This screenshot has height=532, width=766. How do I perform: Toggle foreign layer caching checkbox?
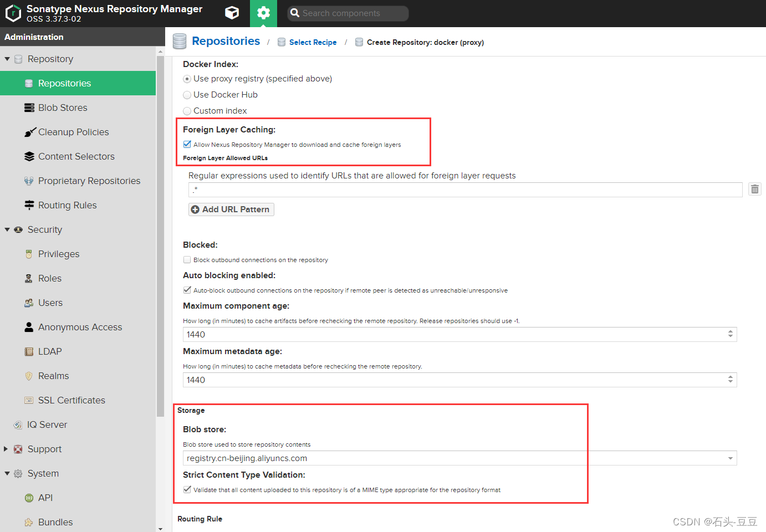pyautogui.click(x=187, y=144)
